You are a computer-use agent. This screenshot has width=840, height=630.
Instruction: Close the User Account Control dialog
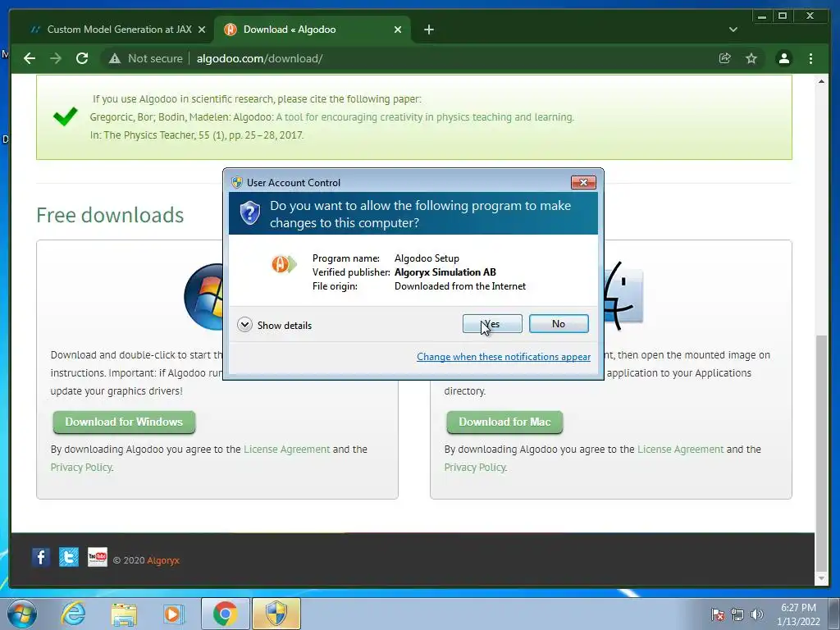point(583,183)
